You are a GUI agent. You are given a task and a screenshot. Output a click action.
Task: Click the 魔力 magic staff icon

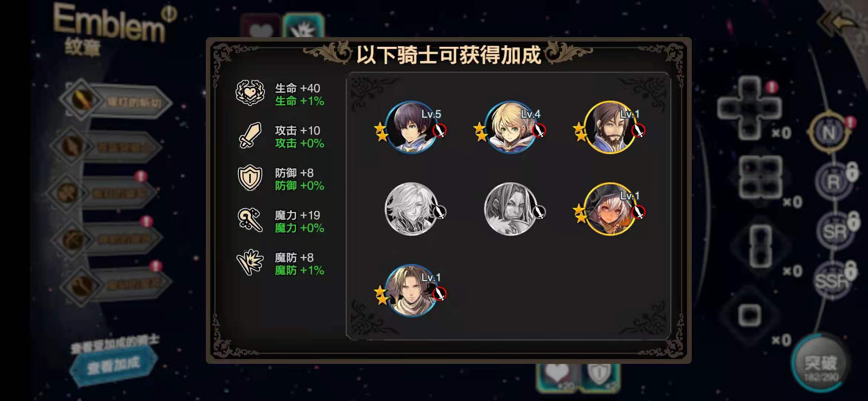point(249,220)
